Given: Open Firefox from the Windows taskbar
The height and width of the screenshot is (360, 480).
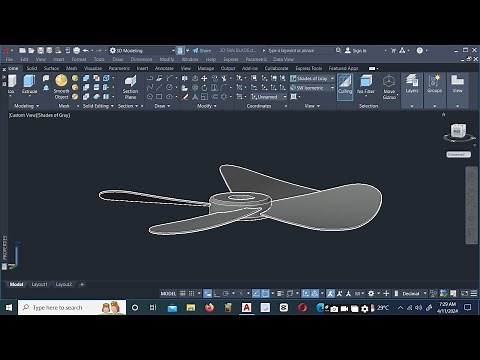Looking at the screenshot, I should click(209, 307).
